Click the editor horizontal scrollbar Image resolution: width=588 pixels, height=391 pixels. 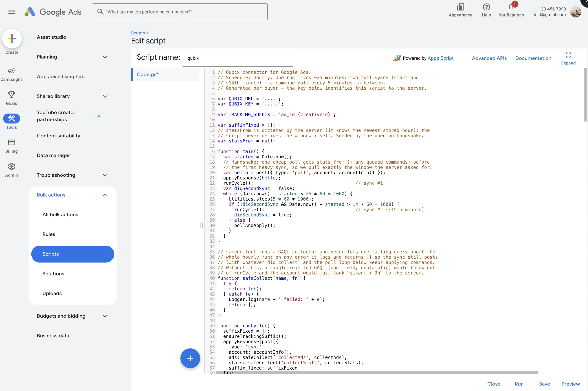pyautogui.click(x=377, y=372)
